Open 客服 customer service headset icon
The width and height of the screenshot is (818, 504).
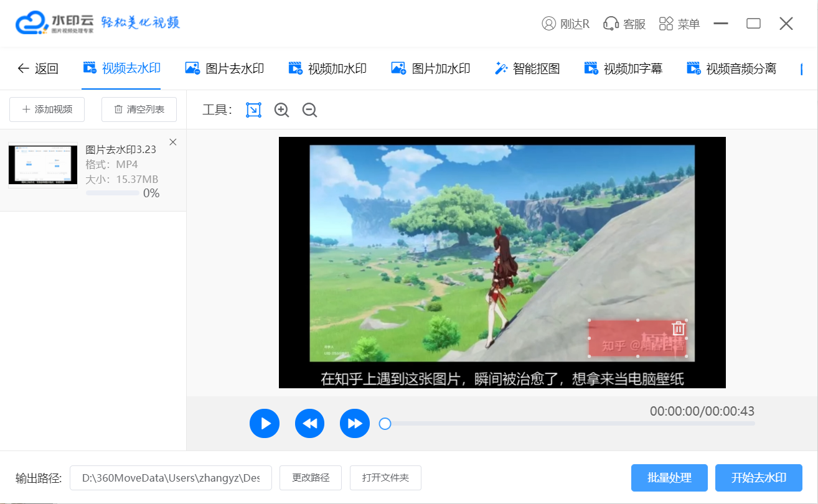pos(624,24)
